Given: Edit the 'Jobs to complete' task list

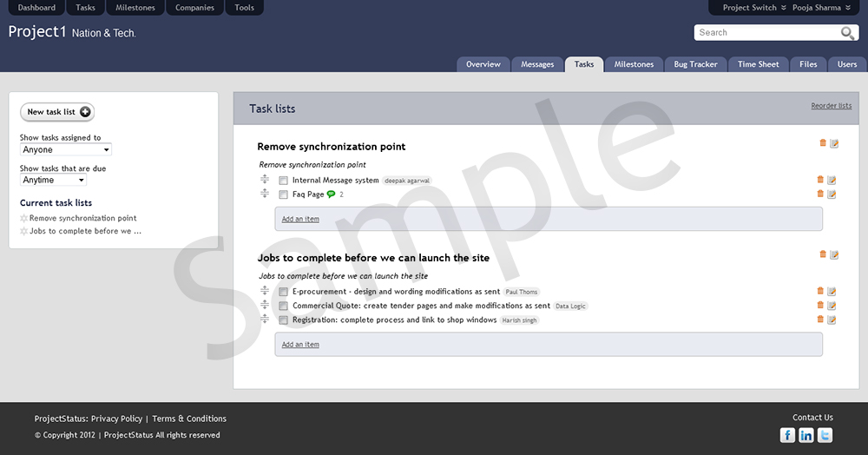Looking at the screenshot, I should (834, 254).
